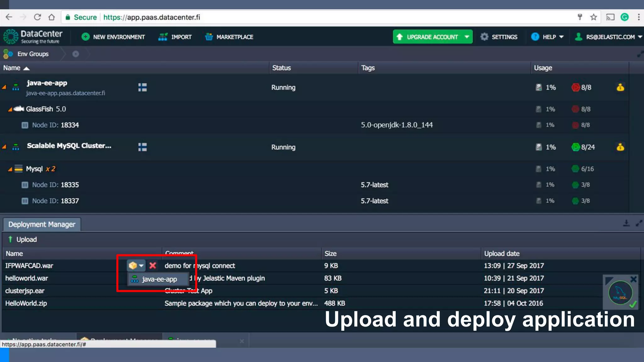The width and height of the screenshot is (644, 362).
Task: Open the Marketplace
Action: 229,37
